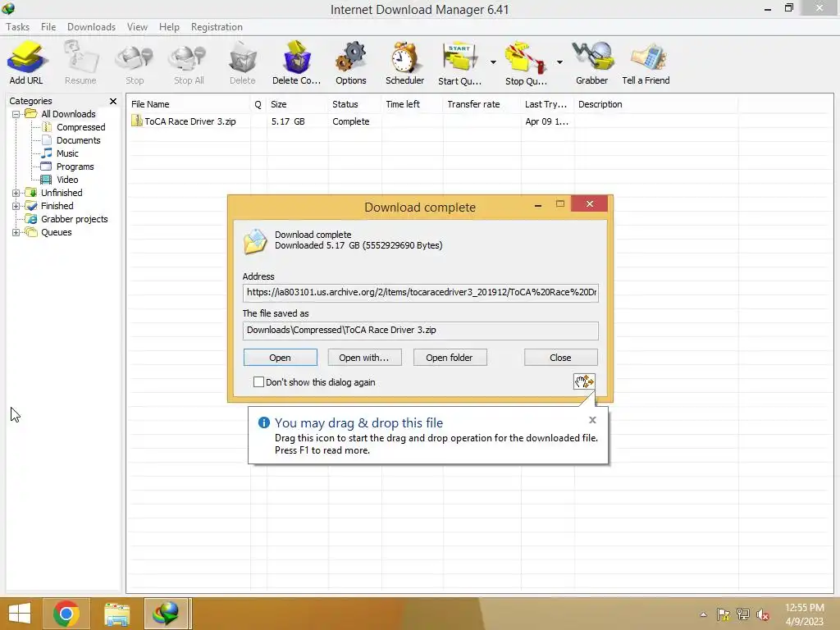Click the Stop toolbar icon
This screenshot has height=630, width=840.
pos(135,63)
